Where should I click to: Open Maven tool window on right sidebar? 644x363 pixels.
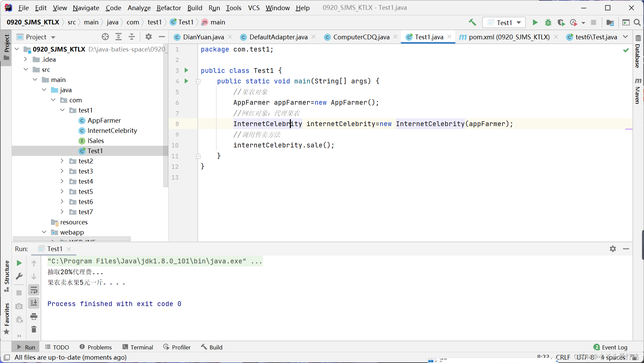638,90
